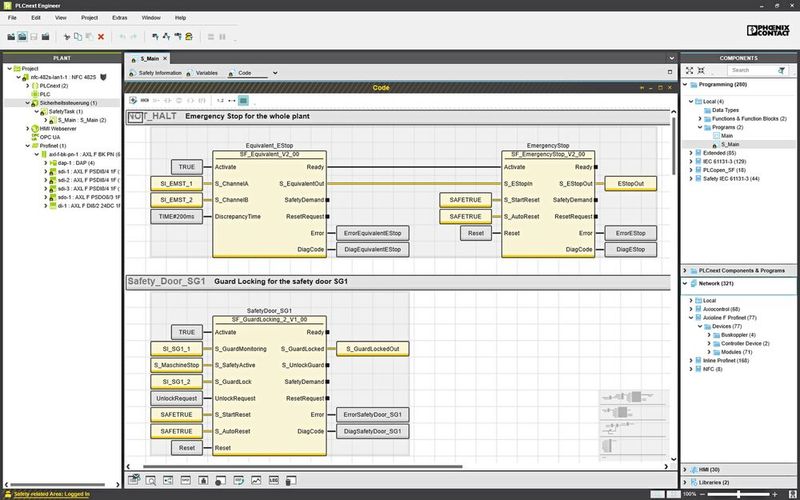Click the zoom-in plus icon in status bar
The height and width of the screenshot is (500, 800).
(x=775, y=494)
